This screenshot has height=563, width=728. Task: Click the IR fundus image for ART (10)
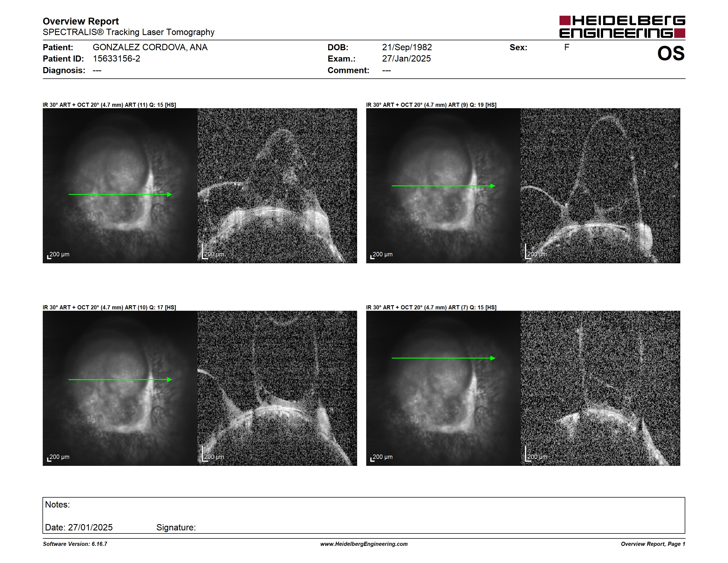click(x=120, y=389)
